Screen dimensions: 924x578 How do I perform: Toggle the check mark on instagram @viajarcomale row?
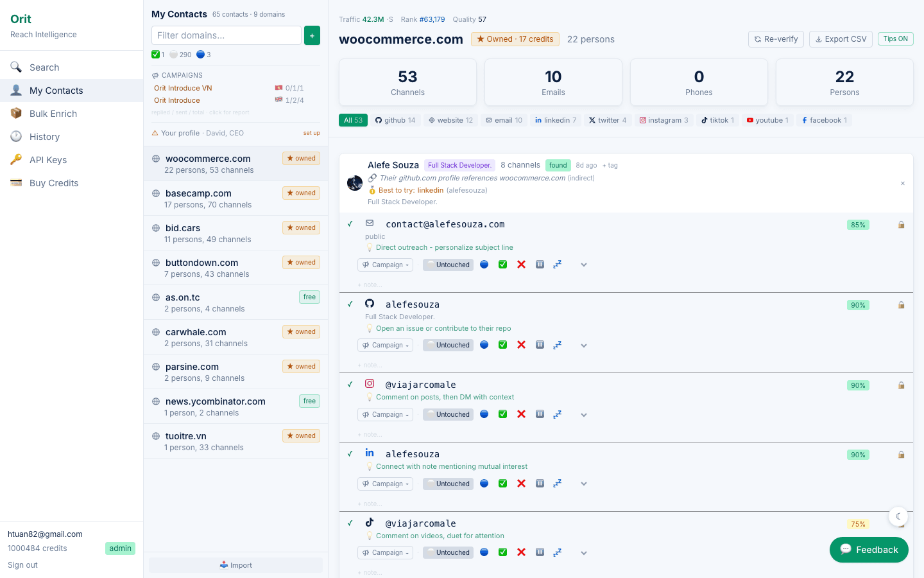[350, 385]
